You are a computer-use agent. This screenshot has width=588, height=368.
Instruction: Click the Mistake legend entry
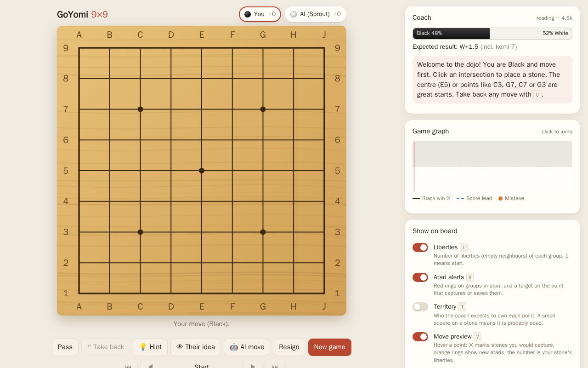511,198
